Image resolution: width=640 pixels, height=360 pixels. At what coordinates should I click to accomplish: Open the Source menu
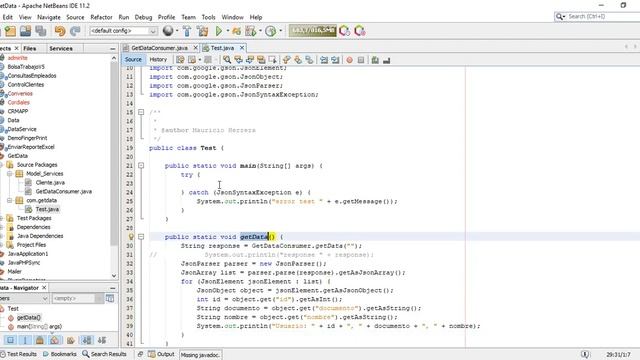coord(75,17)
